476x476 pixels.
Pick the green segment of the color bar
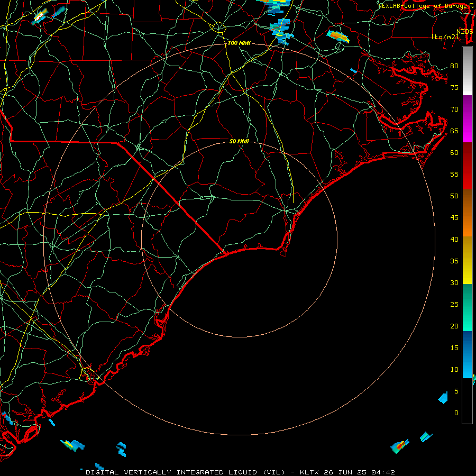[x=467, y=307]
